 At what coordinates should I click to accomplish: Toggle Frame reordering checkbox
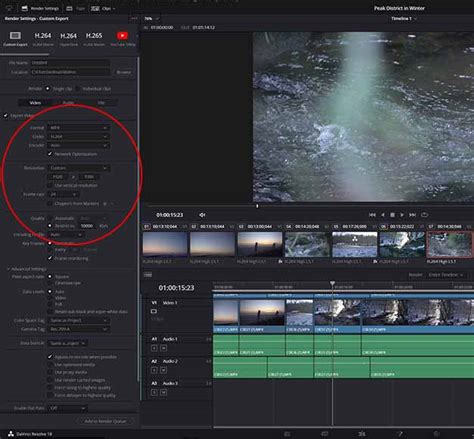point(50,258)
